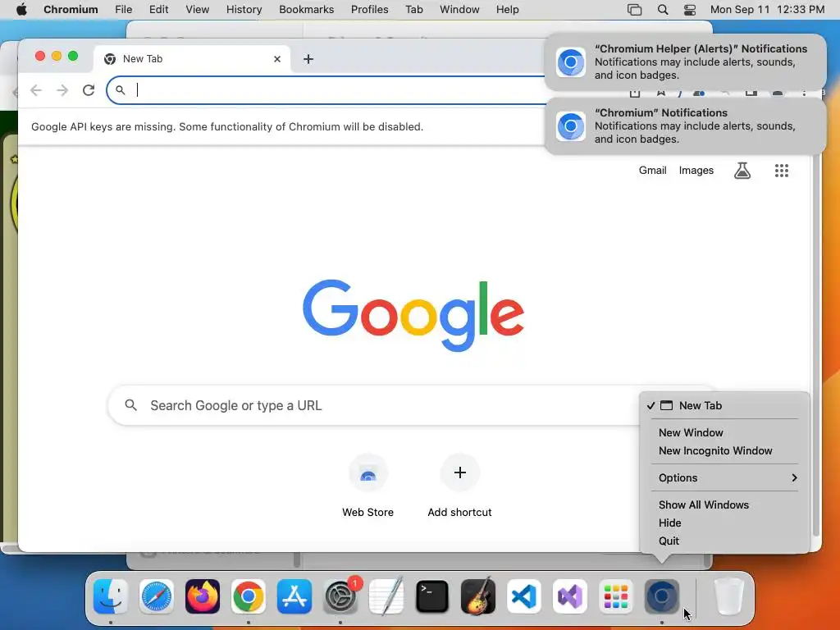840x630 pixels.
Task: Launch Safari from the dock
Action: 157,596
